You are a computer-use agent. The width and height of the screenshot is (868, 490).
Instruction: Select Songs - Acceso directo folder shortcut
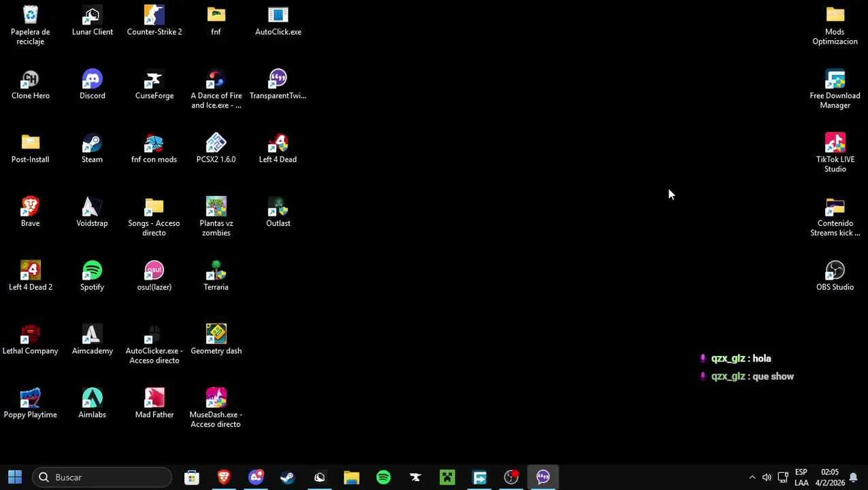tap(154, 217)
